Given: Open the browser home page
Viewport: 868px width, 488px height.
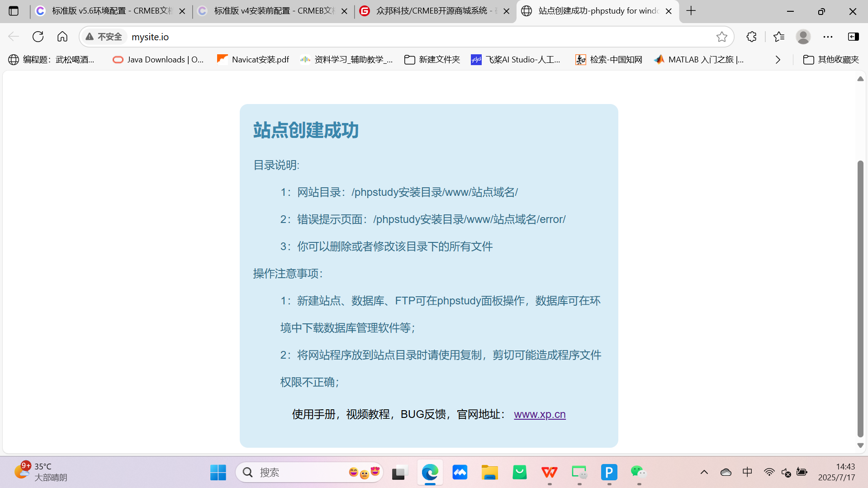Looking at the screenshot, I should (62, 37).
